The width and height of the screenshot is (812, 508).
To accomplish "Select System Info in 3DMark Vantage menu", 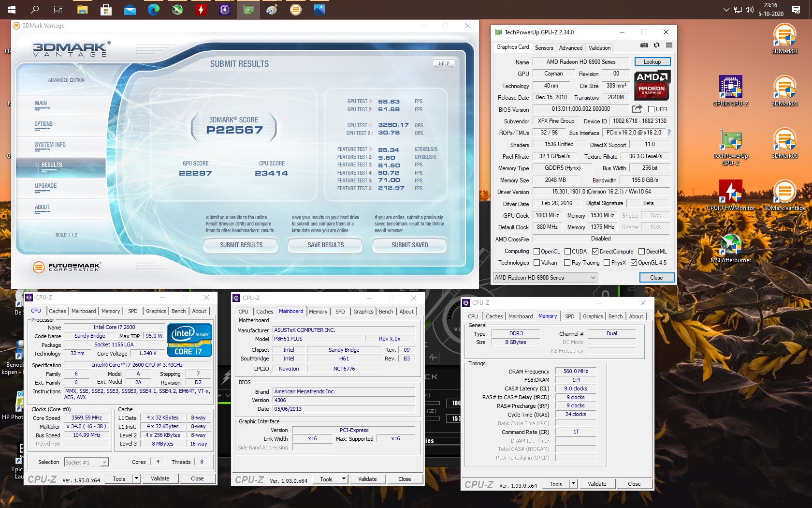I will pyautogui.click(x=50, y=145).
